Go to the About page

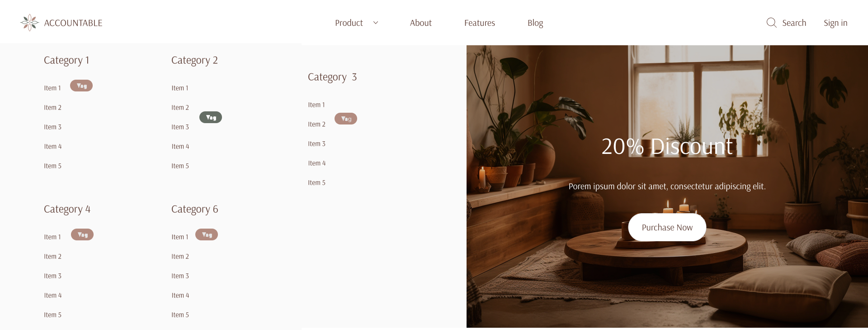click(420, 23)
